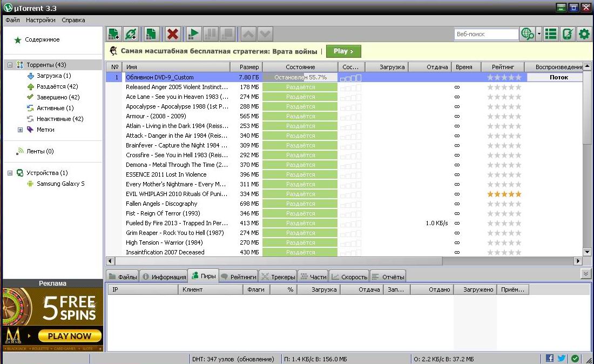Viewport: 594px width, 364px height.
Task: Click the Move Down Queue arrow
Action: click(x=265, y=34)
